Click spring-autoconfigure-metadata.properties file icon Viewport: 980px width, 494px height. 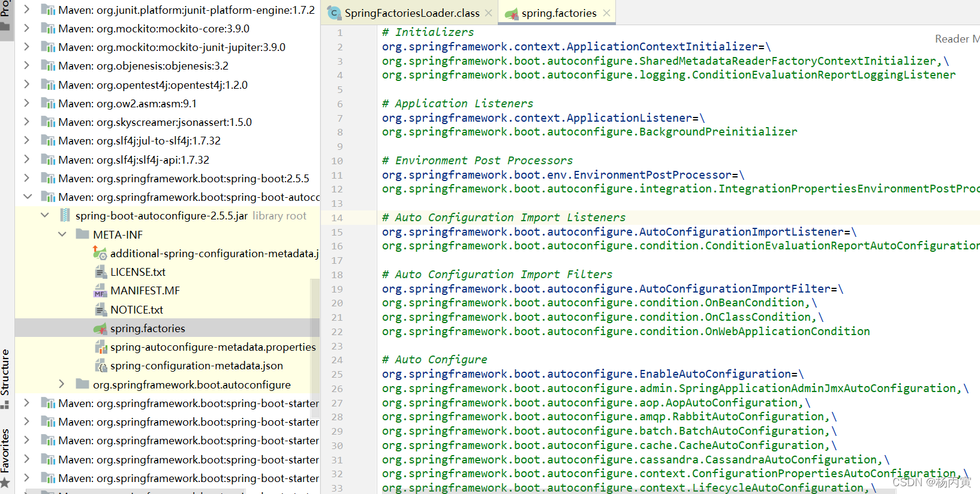point(100,347)
